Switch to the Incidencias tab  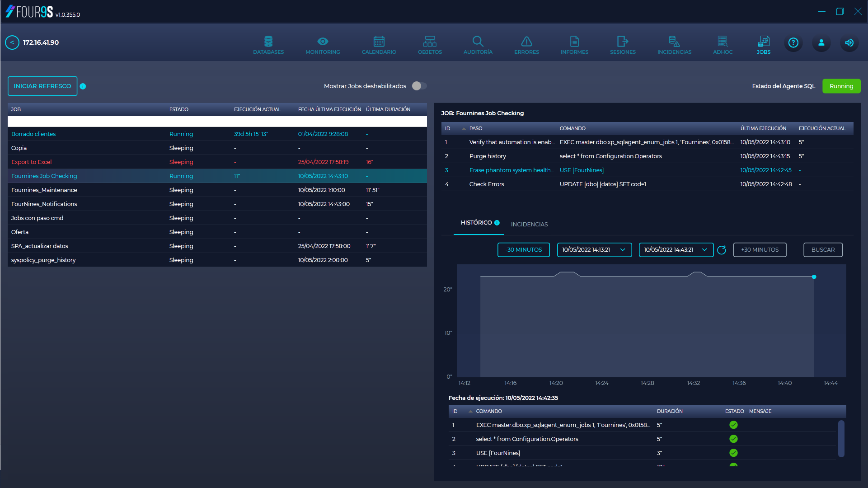pyautogui.click(x=529, y=225)
